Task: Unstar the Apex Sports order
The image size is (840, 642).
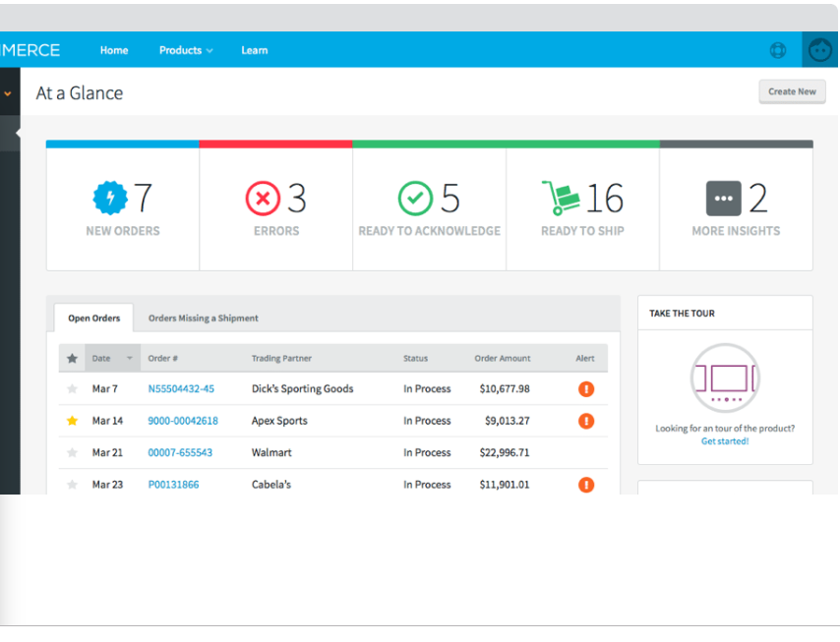Action: [71, 420]
